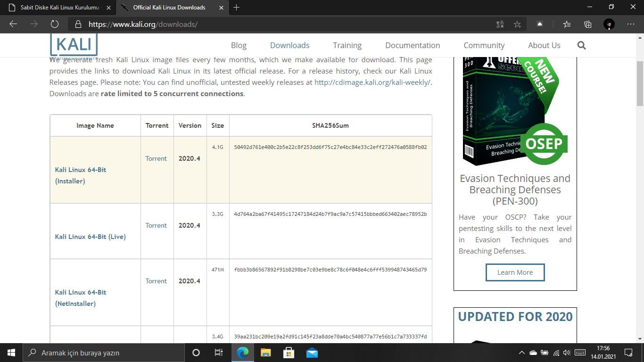Image resolution: width=644 pixels, height=362 pixels.
Task: Show hidden system tray icons
Action: 521,353
